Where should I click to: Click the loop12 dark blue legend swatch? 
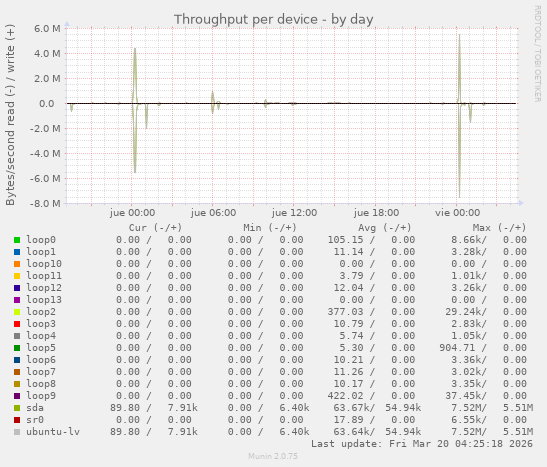point(17,288)
